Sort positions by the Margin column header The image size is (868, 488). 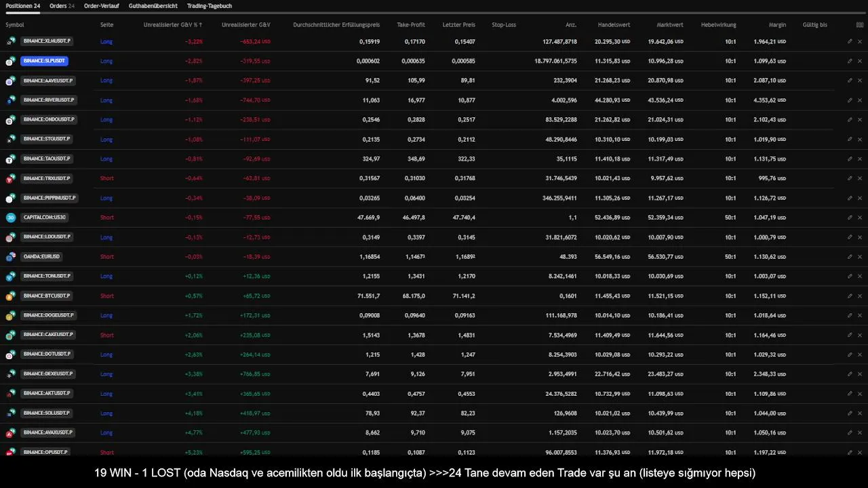(777, 25)
